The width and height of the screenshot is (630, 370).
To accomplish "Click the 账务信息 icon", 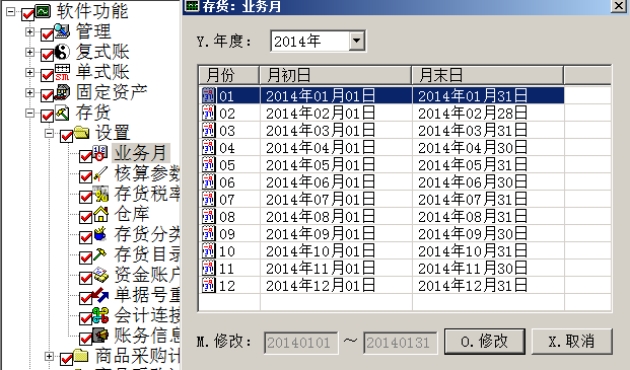I will click(x=100, y=336).
